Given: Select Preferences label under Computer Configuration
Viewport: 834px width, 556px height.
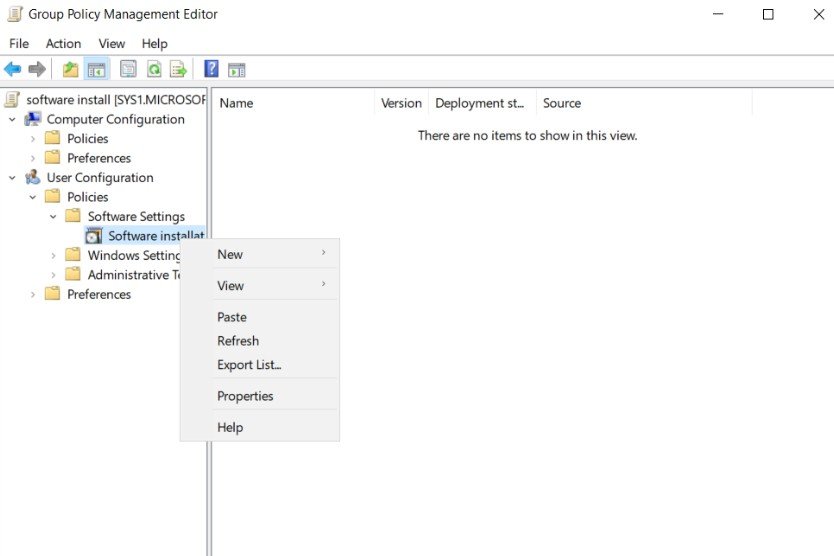Looking at the screenshot, I should click(x=99, y=158).
